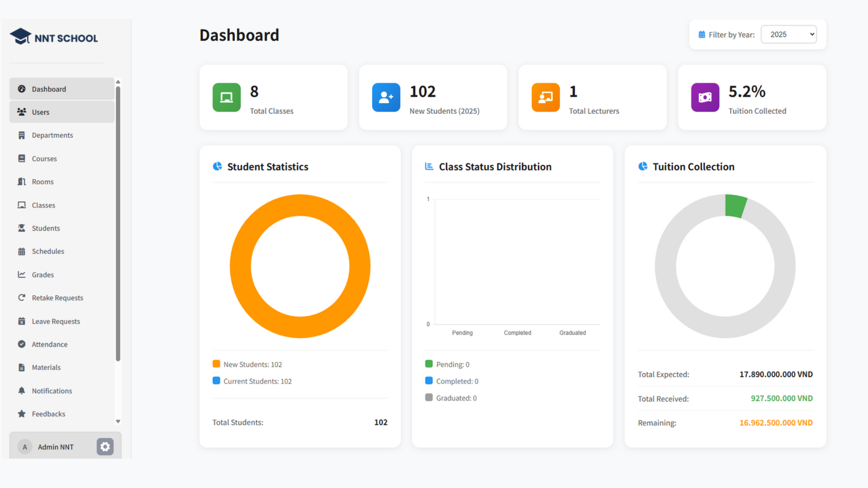Screen dimensions: 868x488
Task: Open Schedules page from sidebar
Action: 47,251
